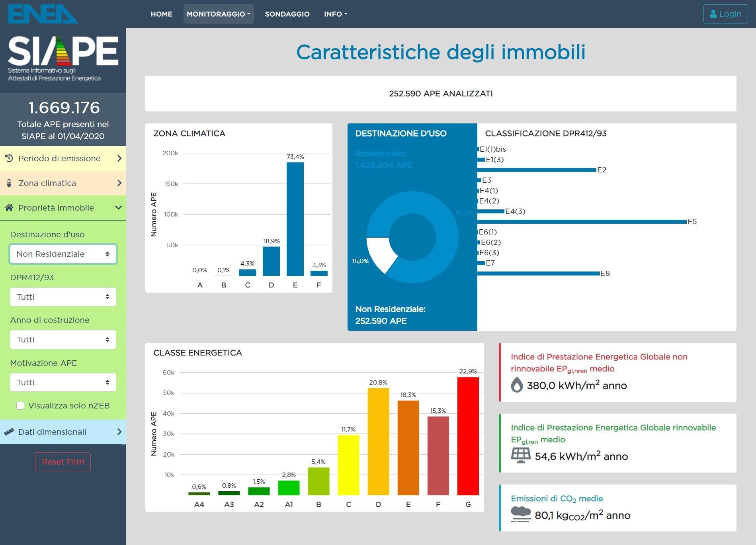Click the E5 classification bar
This screenshot has width=756, height=545.
(x=582, y=222)
